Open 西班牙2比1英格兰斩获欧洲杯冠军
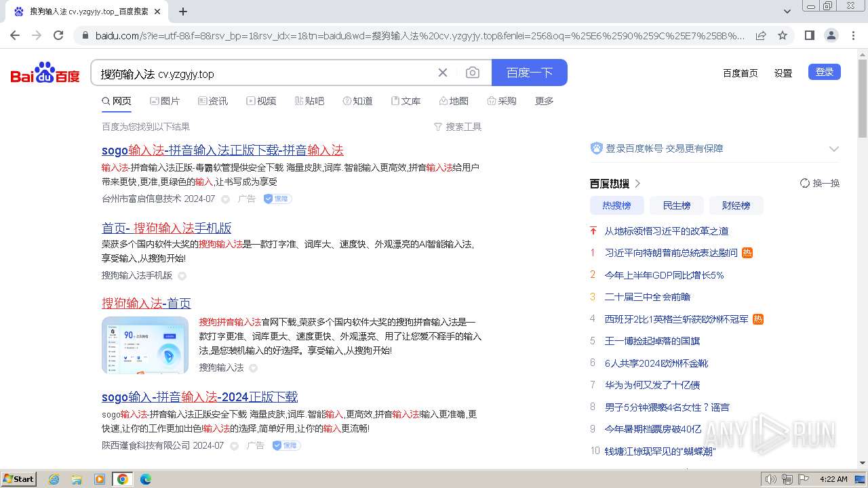Screen dimensions: 868x488 pyautogui.click(x=676, y=319)
